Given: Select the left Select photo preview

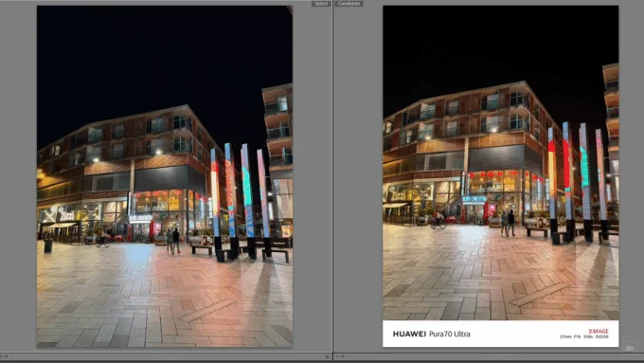Looking at the screenshot, I should (x=165, y=176).
